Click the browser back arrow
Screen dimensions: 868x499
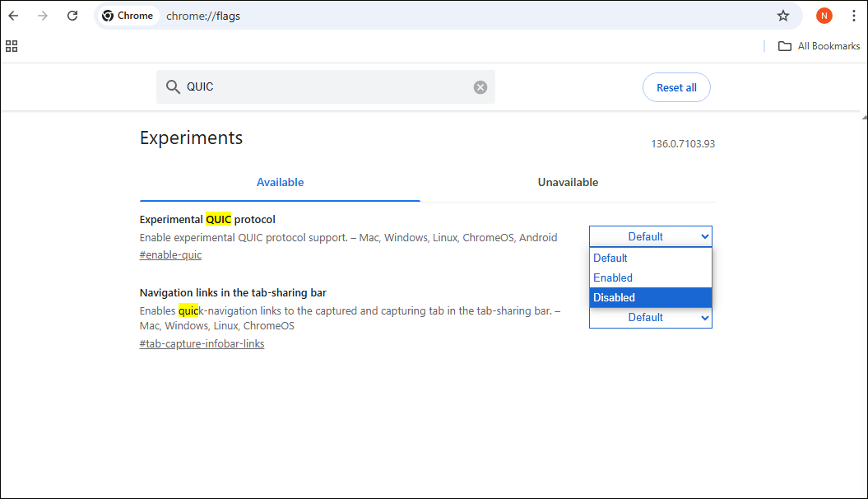pyautogui.click(x=14, y=16)
